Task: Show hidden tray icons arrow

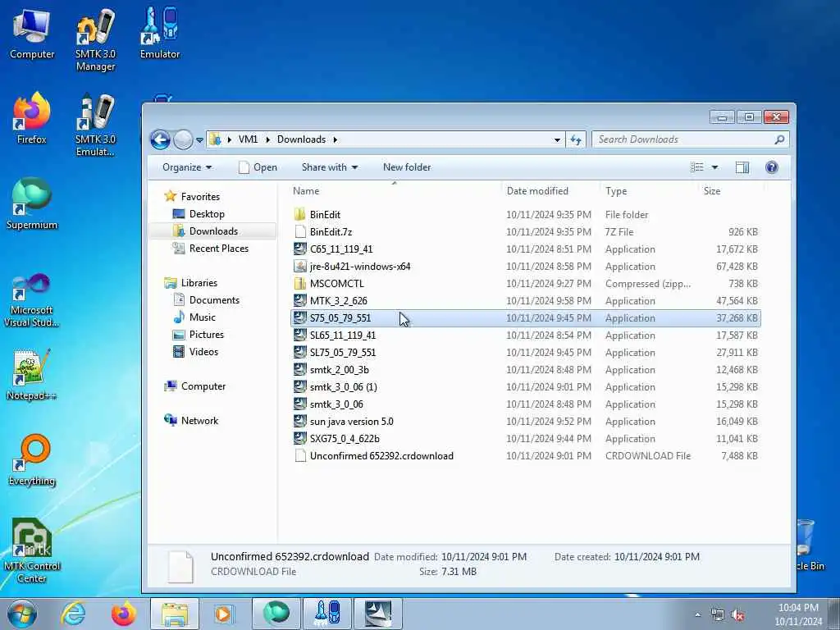Action: pyautogui.click(x=697, y=615)
